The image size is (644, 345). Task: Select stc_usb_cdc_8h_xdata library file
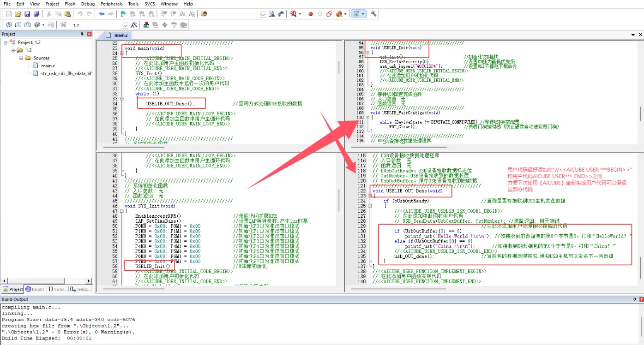[x=66, y=73]
